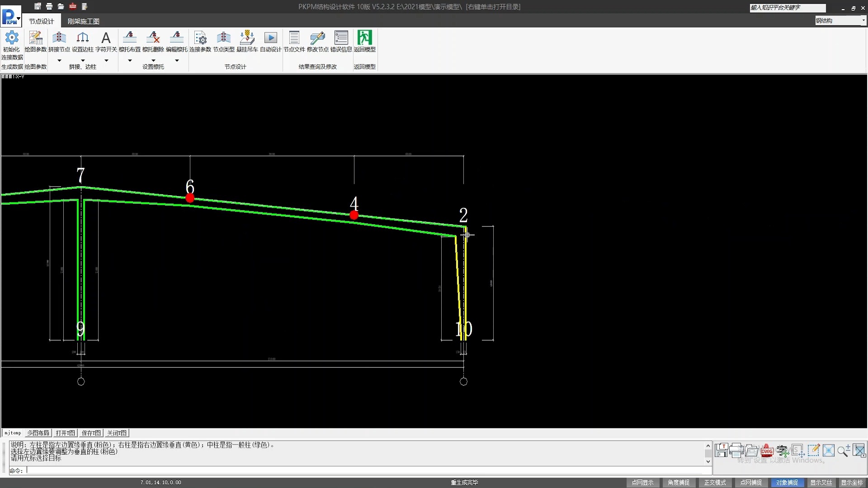Expand 拼接节点 dropdown arrow
The width and height of the screenshot is (868, 488).
pyautogui.click(x=59, y=61)
